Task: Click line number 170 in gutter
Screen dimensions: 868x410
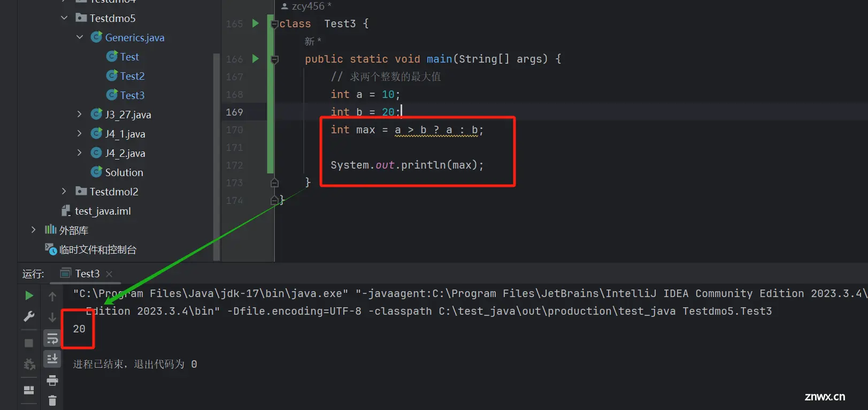Action: [234, 130]
